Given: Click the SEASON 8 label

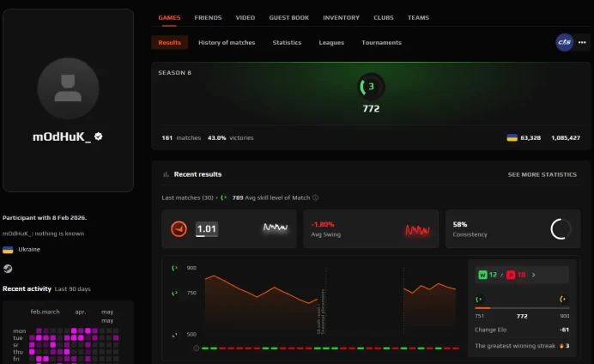Looking at the screenshot, I should [174, 72].
